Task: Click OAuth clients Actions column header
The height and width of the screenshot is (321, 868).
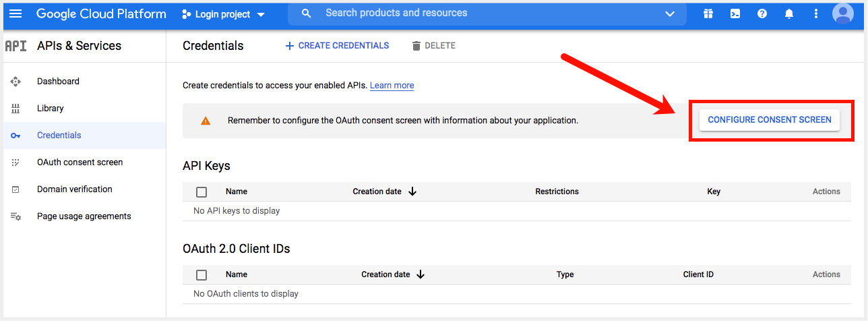Action: 826,274
